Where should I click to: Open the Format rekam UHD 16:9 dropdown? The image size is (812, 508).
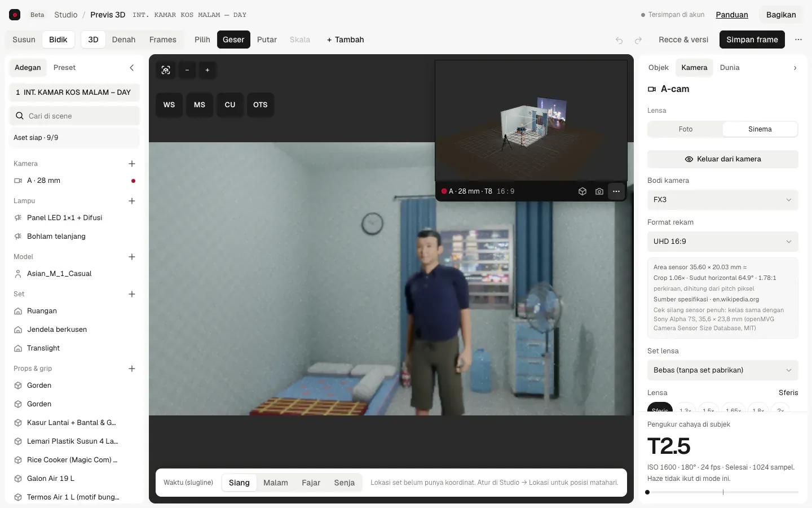(723, 242)
